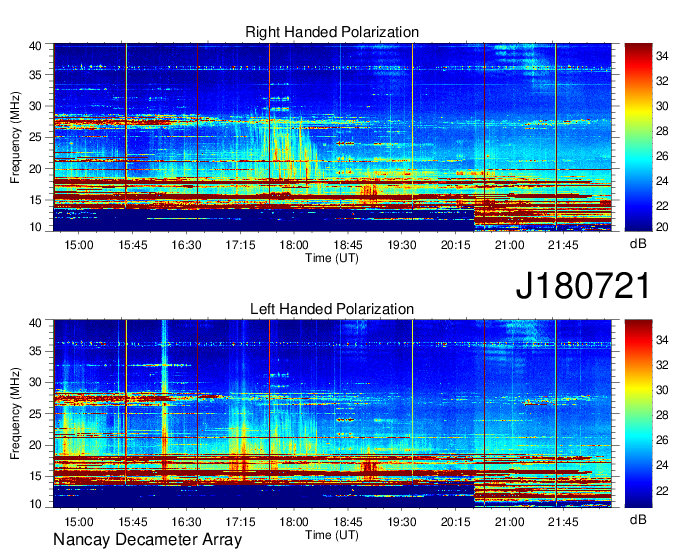
Task: Click the 18:00 time tick of Left Handed plot
Action: (294, 522)
